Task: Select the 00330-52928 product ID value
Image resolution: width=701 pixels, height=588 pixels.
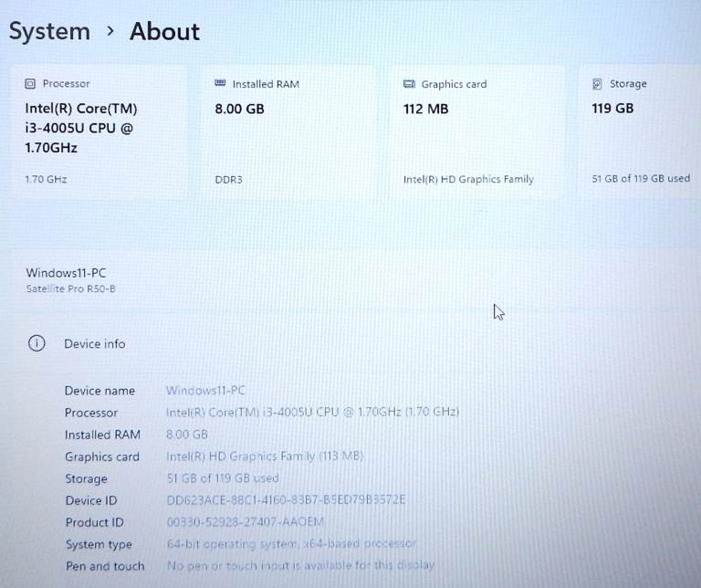Action: point(245,522)
